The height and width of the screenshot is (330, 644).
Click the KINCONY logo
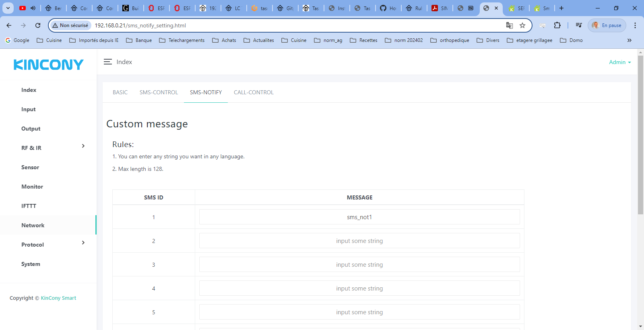48,64
